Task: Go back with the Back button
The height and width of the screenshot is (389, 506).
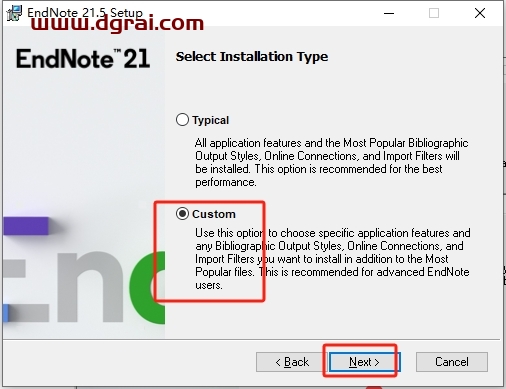Action: [x=292, y=362]
